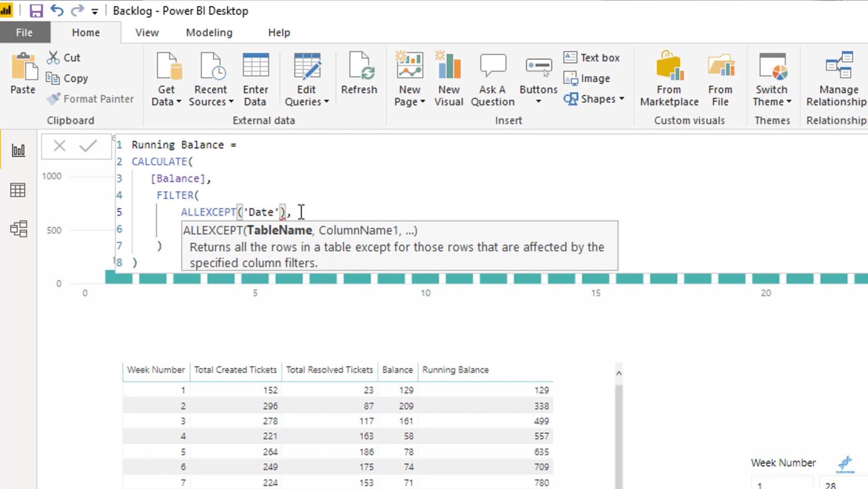This screenshot has height=489, width=868.
Task: Click the Copy command
Action: pyautogui.click(x=67, y=78)
